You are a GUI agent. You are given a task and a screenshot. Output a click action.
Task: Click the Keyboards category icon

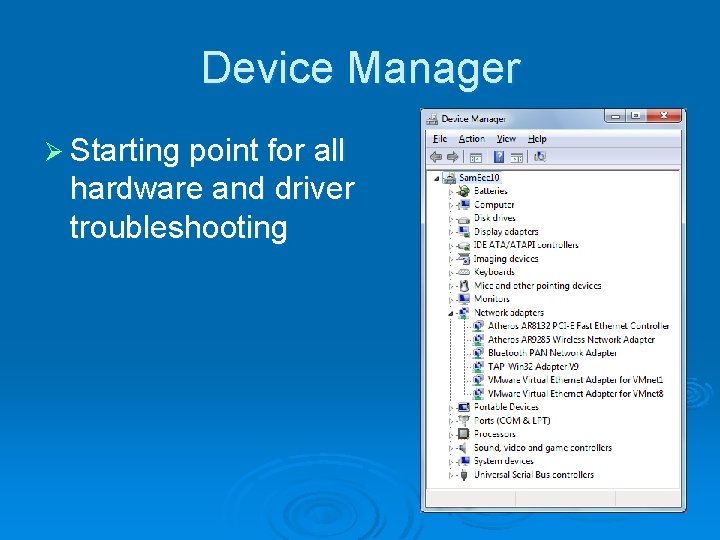[464, 272]
